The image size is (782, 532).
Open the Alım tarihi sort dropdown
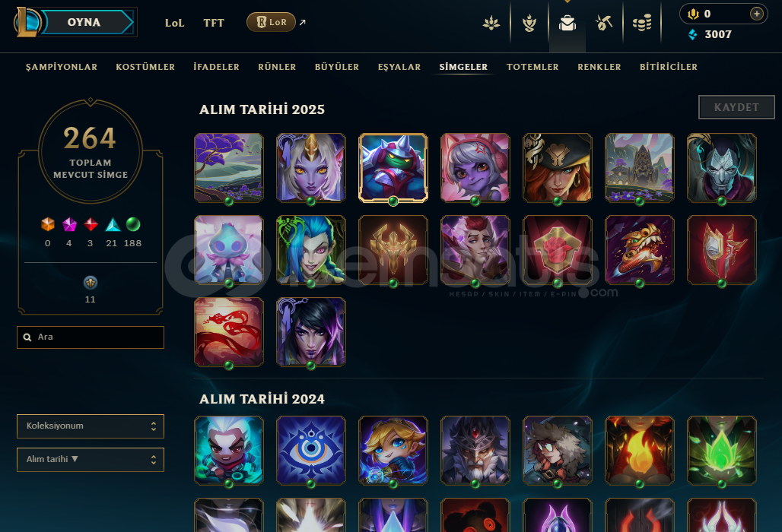point(91,460)
